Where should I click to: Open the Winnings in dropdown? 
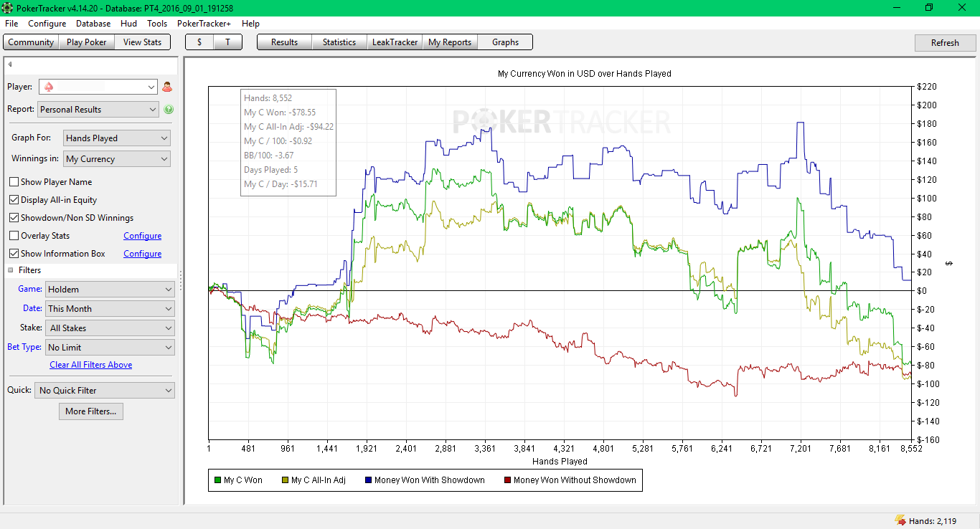pos(117,159)
